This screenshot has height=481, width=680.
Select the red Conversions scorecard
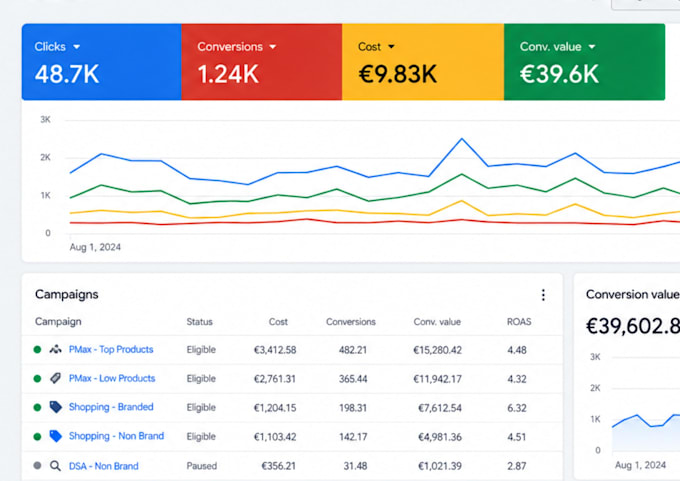click(x=262, y=62)
